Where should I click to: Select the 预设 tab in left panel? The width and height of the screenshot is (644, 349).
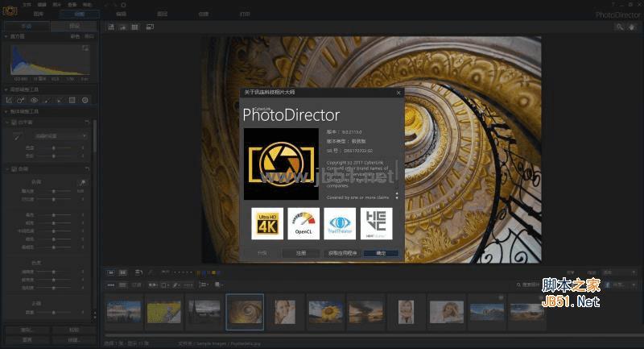[74, 26]
